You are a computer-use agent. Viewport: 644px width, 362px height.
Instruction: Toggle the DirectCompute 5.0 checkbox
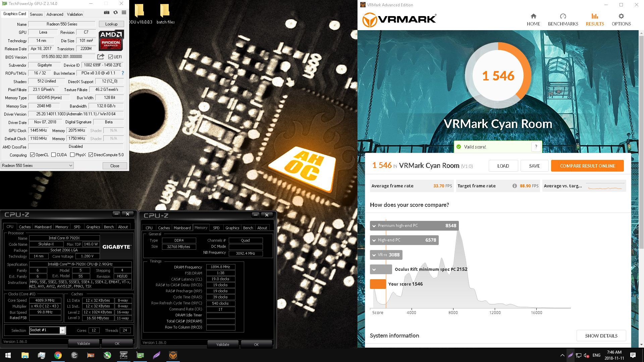91,155
